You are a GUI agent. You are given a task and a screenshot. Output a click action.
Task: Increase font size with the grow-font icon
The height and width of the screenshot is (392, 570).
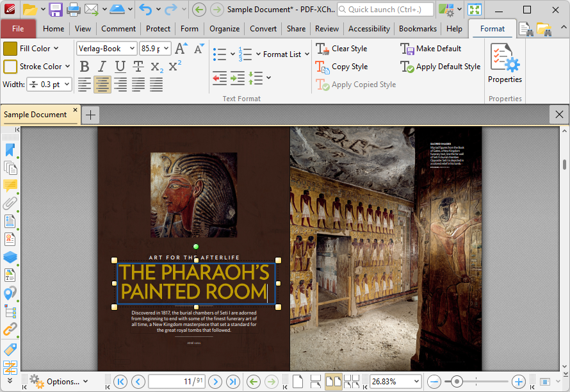click(x=181, y=49)
